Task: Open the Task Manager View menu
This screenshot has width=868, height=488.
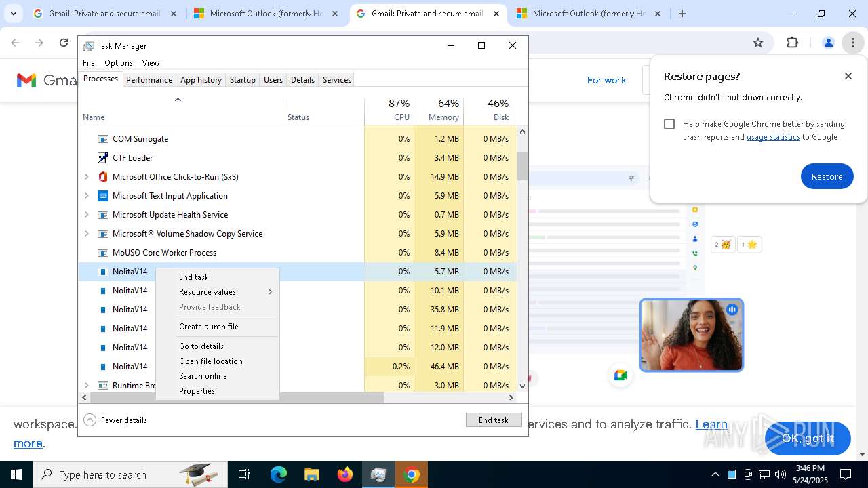Action: [151, 63]
